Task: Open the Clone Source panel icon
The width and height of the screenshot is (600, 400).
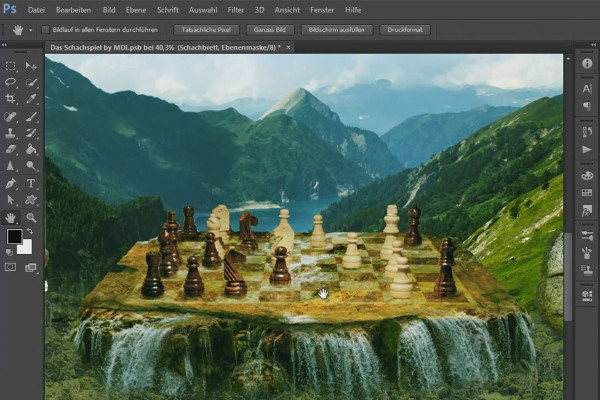Action: tap(587, 270)
